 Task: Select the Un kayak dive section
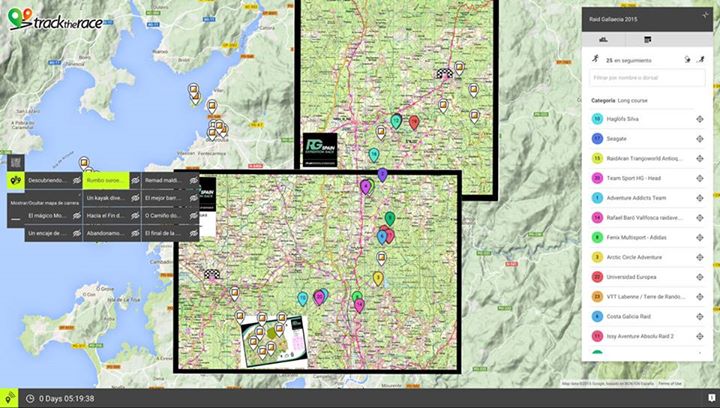(x=106, y=198)
